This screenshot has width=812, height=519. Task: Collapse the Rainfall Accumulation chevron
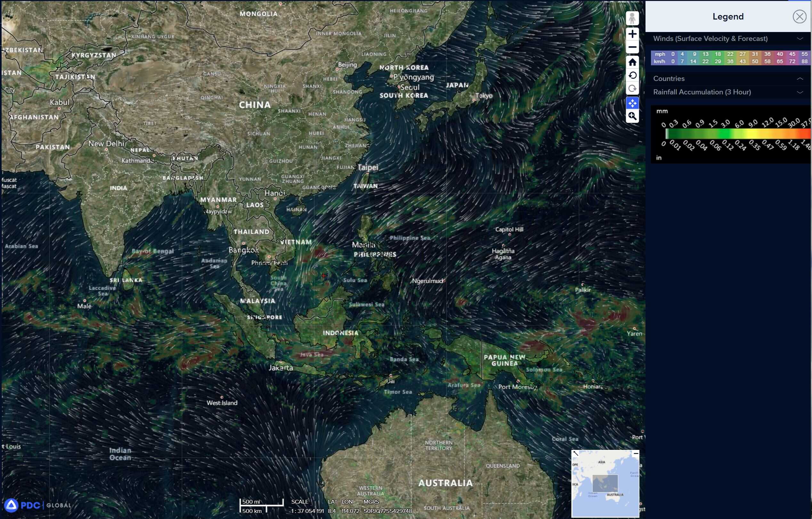tap(800, 92)
